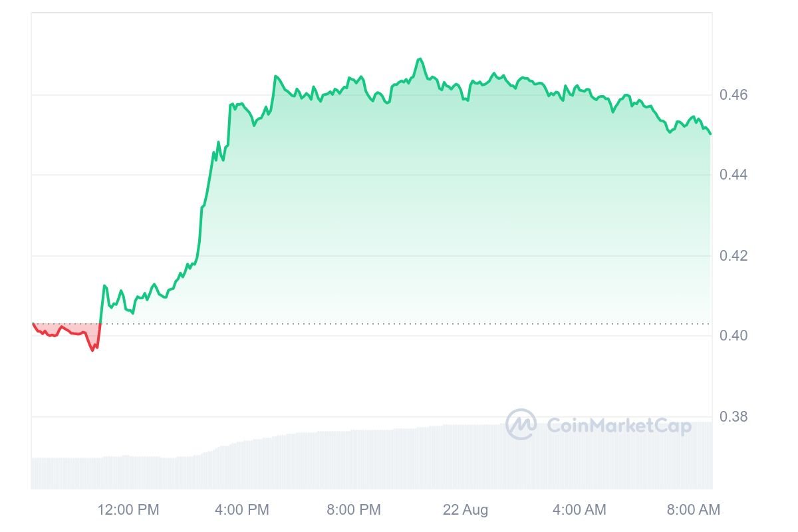The image size is (798, 532).
Task: Select the 0.44 price axis label
Action: click(x=733, y=175)
